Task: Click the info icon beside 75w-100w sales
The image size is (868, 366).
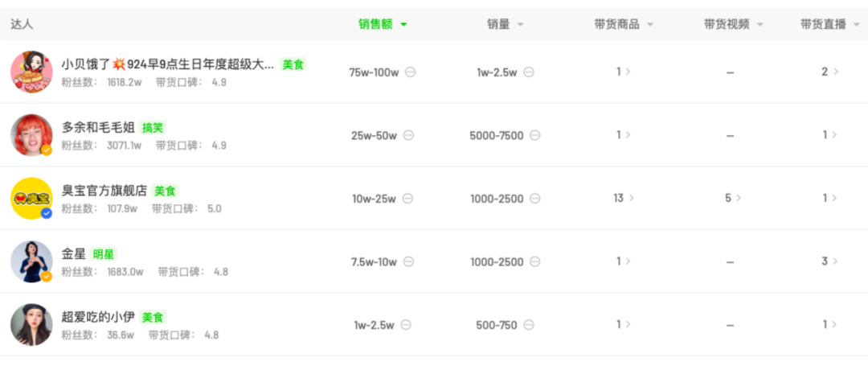Action: pyautogui.click(x=411, y=72)
